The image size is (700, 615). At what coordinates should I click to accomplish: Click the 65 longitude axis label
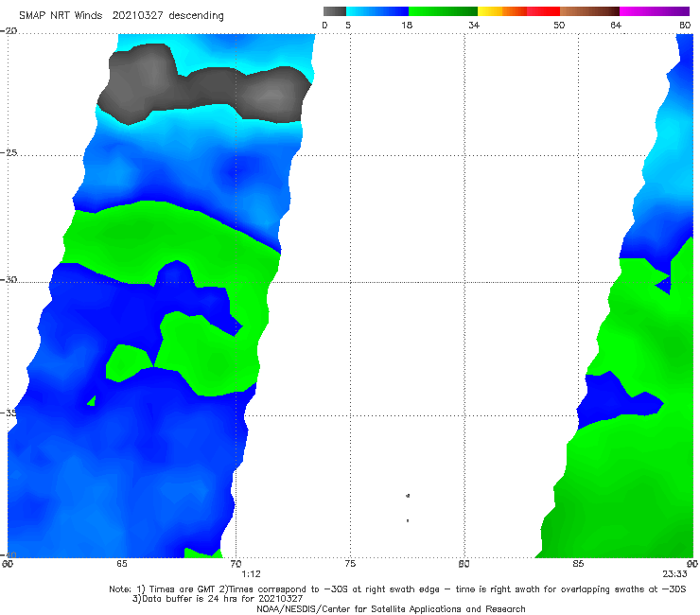pos(122,564)
